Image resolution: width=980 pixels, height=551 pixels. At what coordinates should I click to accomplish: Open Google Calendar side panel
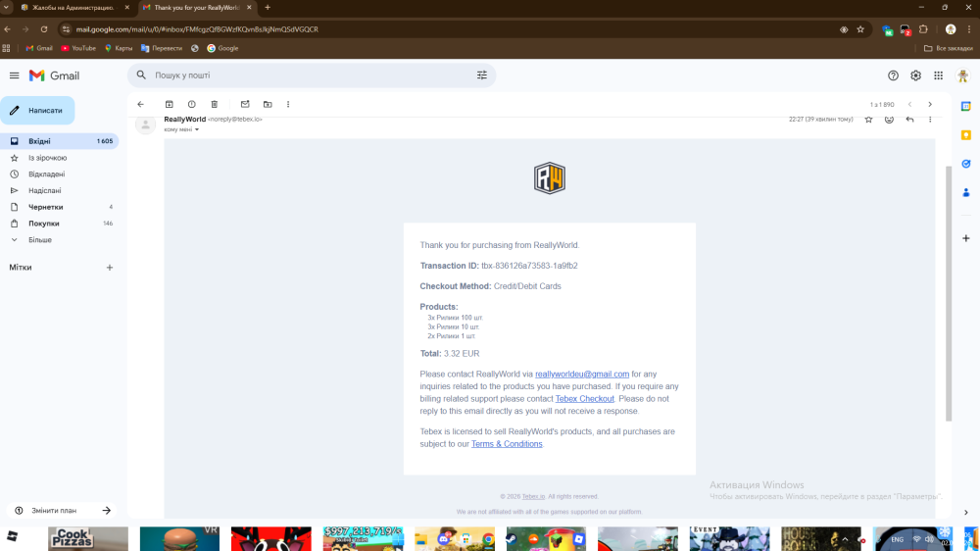966,106
